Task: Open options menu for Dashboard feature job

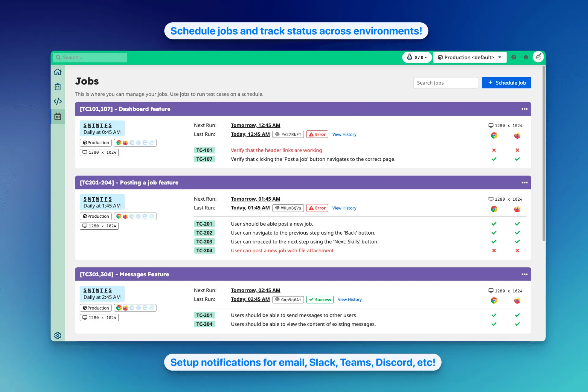Action: [524, 109]
